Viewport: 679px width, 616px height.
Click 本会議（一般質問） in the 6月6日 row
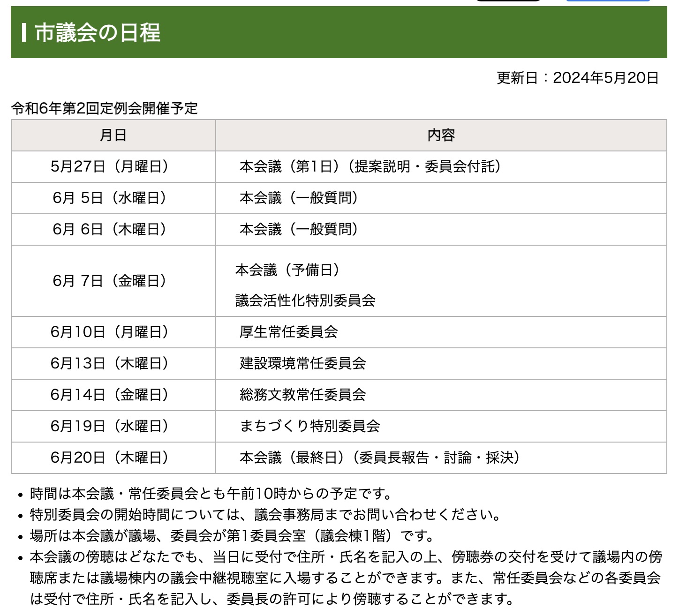pos(441,230)
